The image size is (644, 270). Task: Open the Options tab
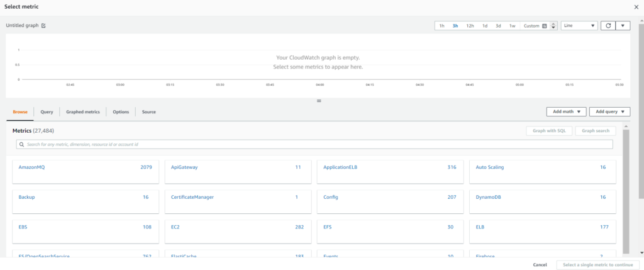121,112
